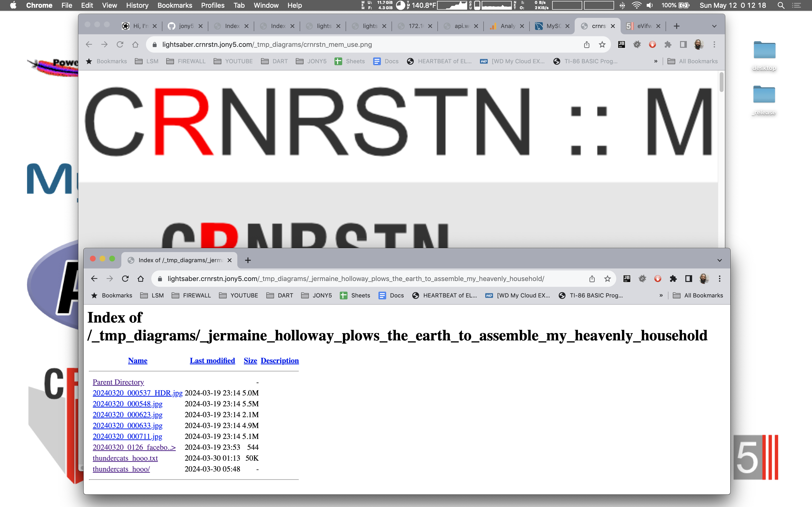Toggle side panel icon in front window
This screenshot has width=812, height=507.
(x=689, y=279)
